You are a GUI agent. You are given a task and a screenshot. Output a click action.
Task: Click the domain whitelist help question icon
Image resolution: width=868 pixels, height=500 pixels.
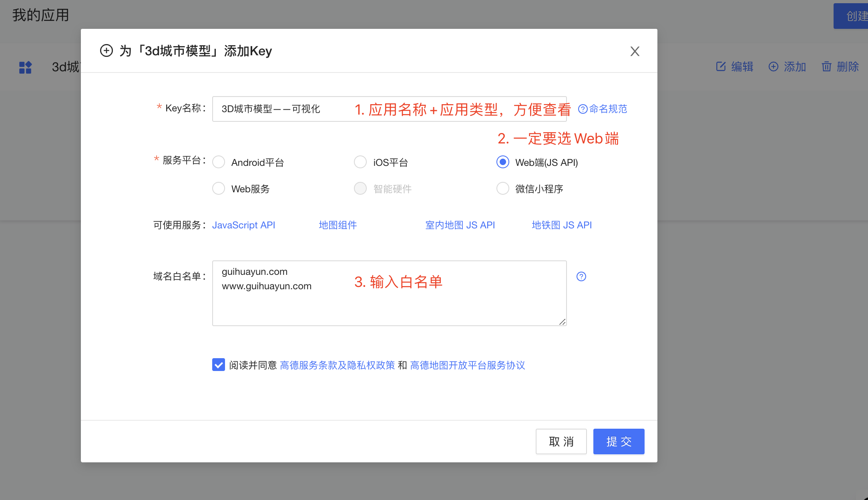[x=581, y=276]
